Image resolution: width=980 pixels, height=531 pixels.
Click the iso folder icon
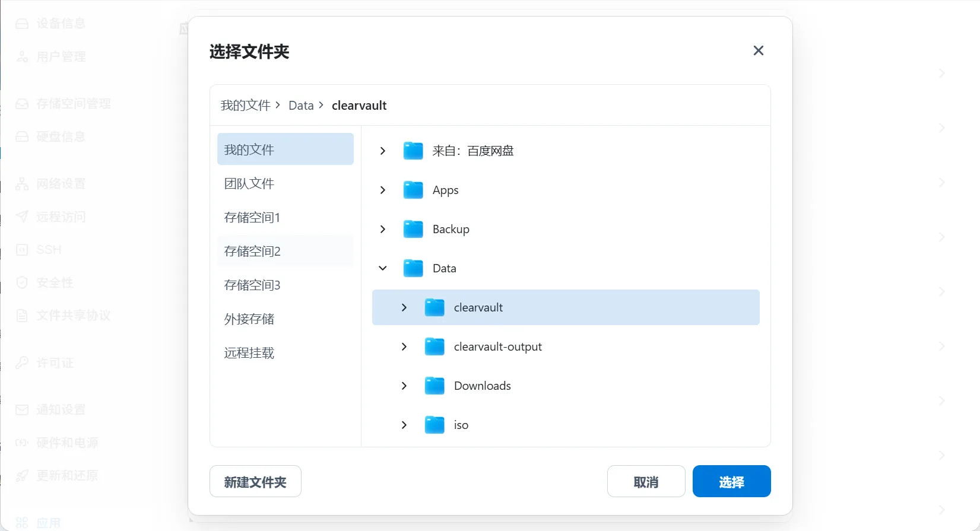point(435,425)
